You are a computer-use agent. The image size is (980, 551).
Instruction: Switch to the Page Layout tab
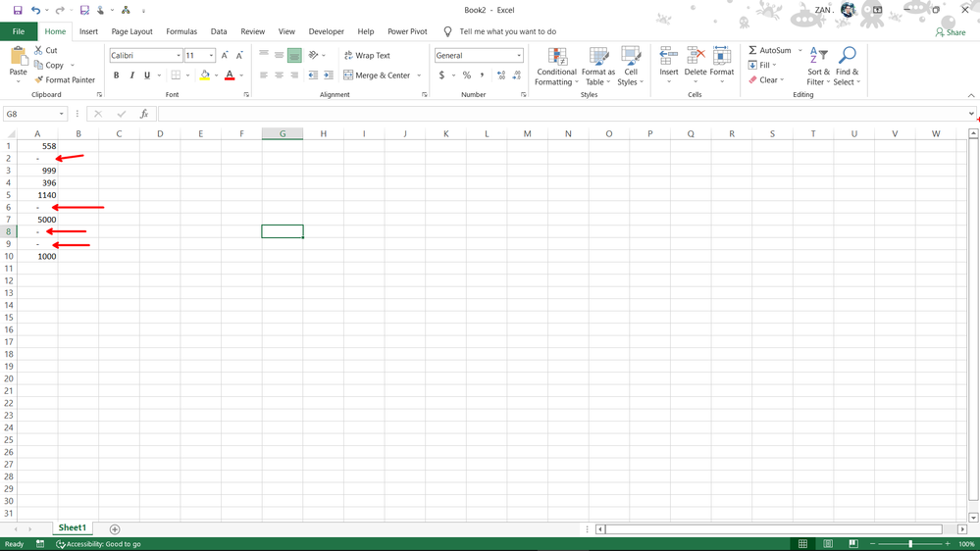coord(131,31)
